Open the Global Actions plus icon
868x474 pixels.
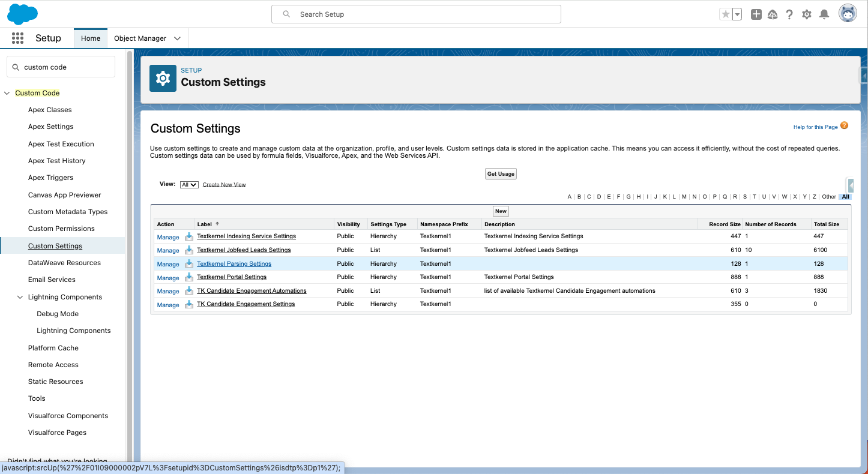(x=756, y=14)
